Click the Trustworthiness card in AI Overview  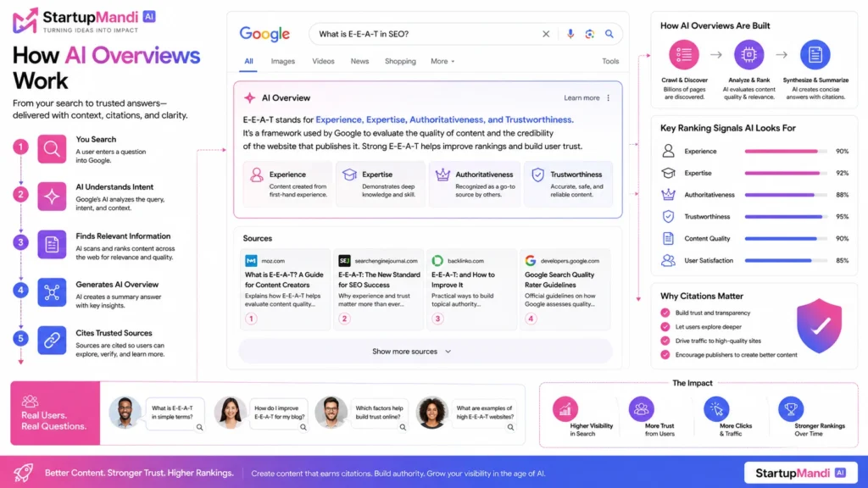click(x=569, y=184)
